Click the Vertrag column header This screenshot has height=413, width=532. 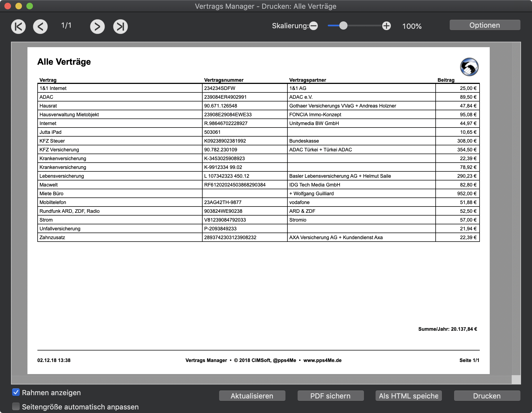click(48, 80)
